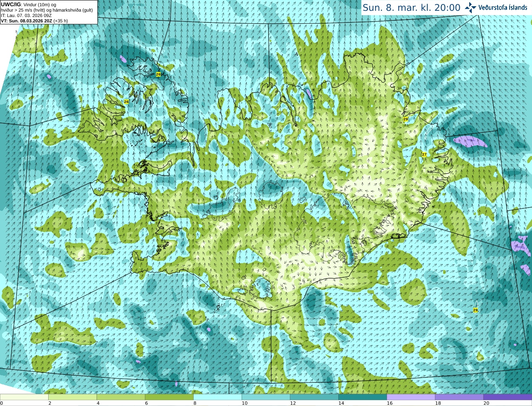The height and width of the screenshot is (406, 532).
Task: Click the "UWC/IG: Vindur (10m) og" header line
Action: click(x=29, y=5)
